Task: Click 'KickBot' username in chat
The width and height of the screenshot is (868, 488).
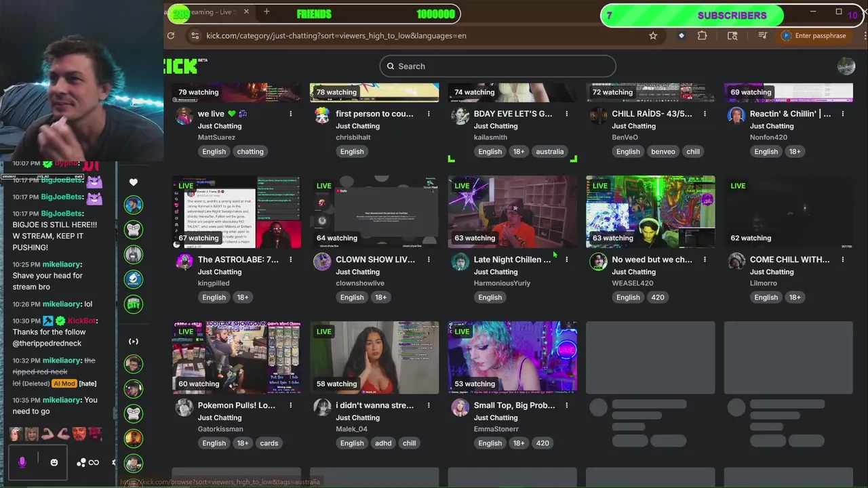Action: pos(82,321)
